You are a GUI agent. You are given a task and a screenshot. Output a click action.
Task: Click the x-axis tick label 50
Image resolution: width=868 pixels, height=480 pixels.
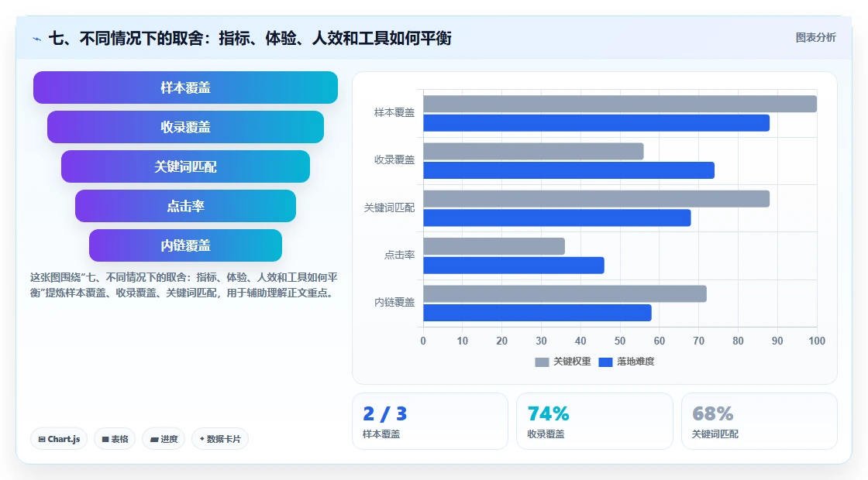click(x=620, y=341)
